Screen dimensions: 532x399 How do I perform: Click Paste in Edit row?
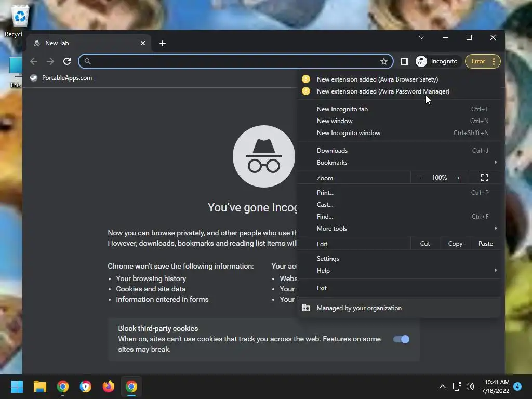pyautogui.click(x=486, y=244)
